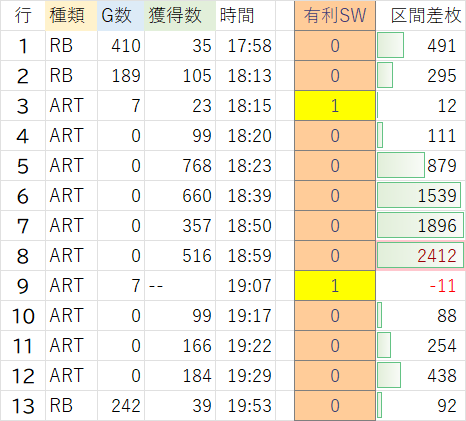Select the 時間 column header

pyautogui.click(x=245, y=15)
